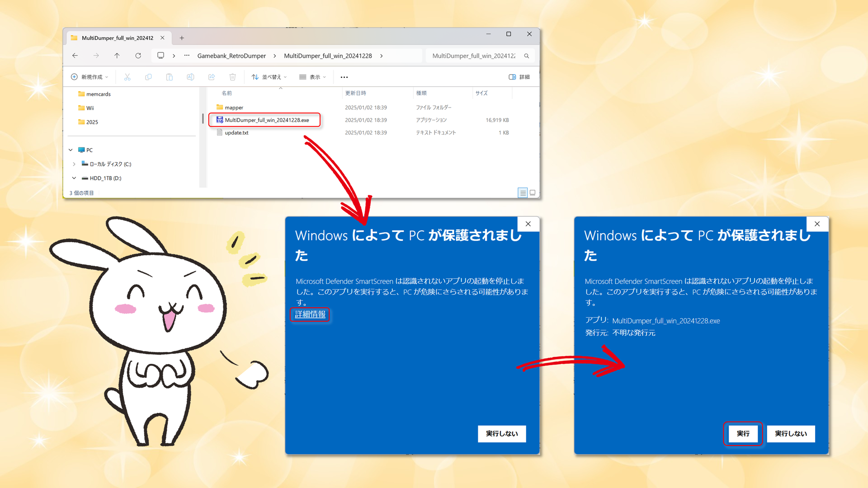Close the MultiDumper_full_win tab

tap(162, 38)
